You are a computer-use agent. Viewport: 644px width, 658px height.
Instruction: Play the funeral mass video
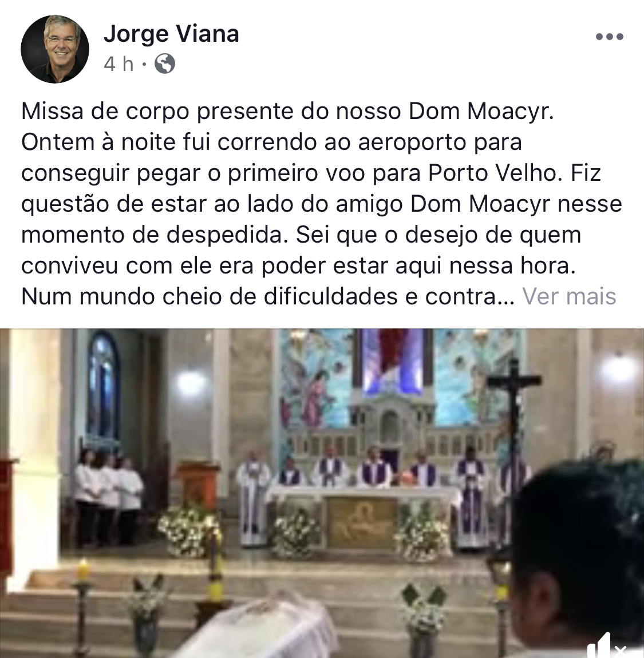tap(322, 493)
